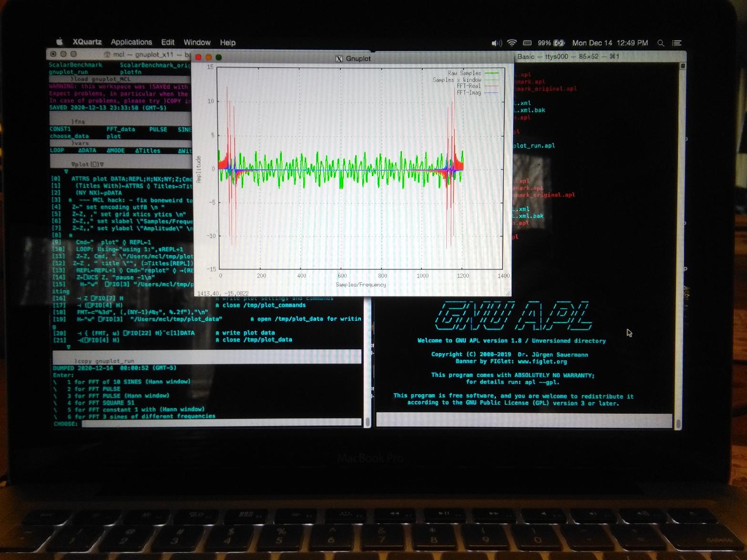Click the green Raw Samples legend line

tap(491, 73)
